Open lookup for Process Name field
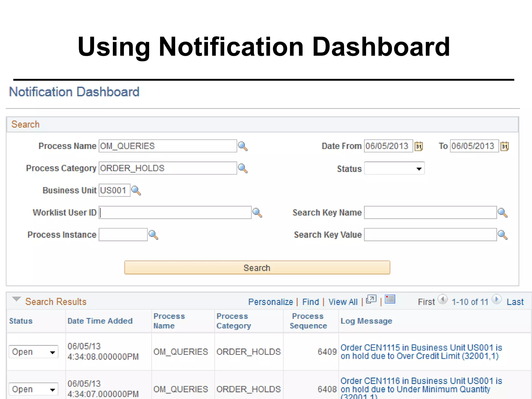 (243, 146)
